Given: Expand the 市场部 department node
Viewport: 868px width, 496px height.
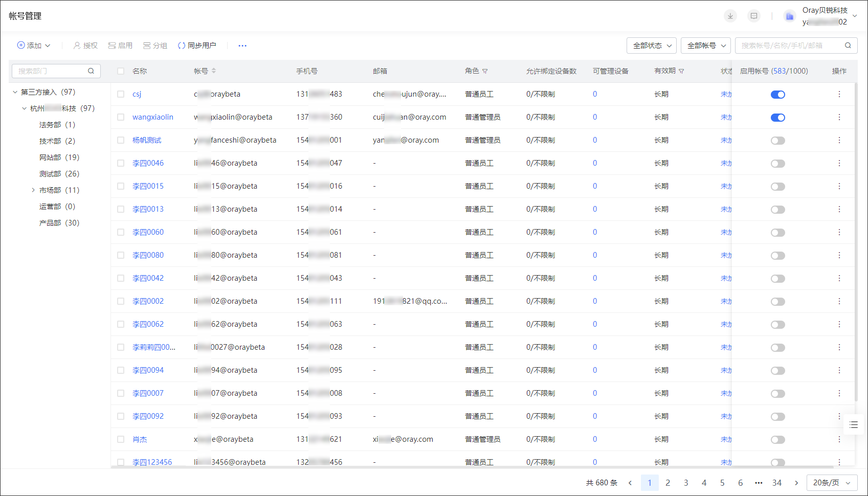Looking at the screenshot, I should (x=33, y=190).
